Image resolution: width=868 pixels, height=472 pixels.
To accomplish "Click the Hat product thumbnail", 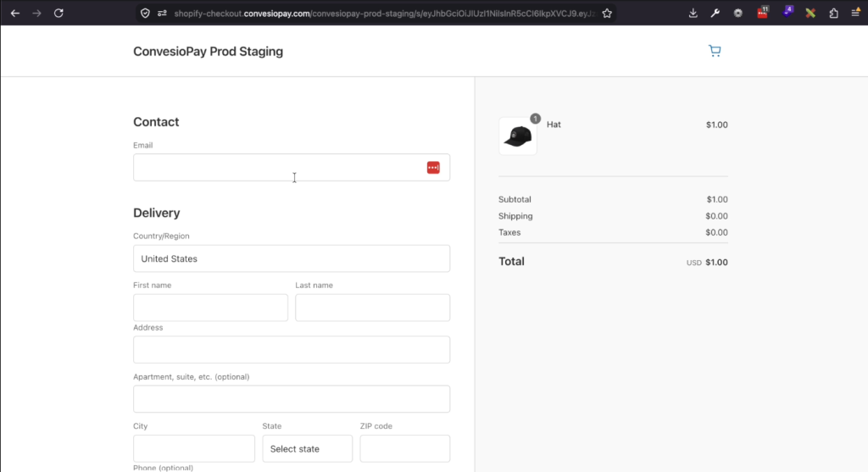I will click(x=518, y=136).
